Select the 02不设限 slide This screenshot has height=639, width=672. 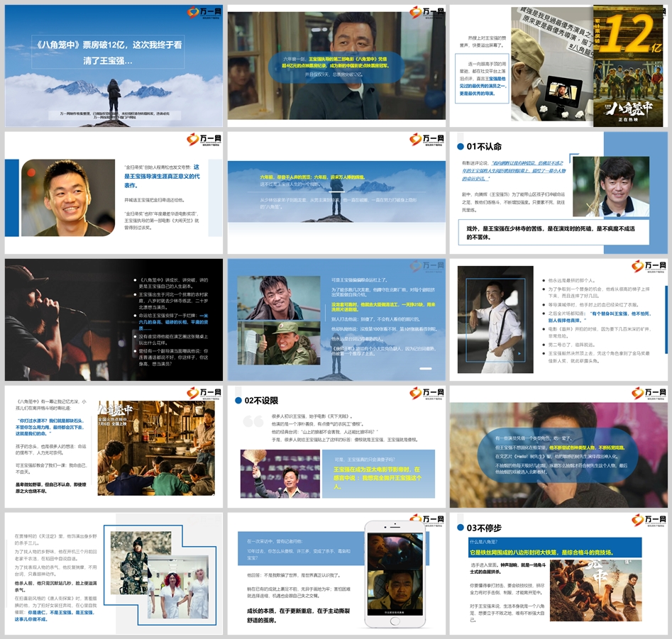point(336,447)
